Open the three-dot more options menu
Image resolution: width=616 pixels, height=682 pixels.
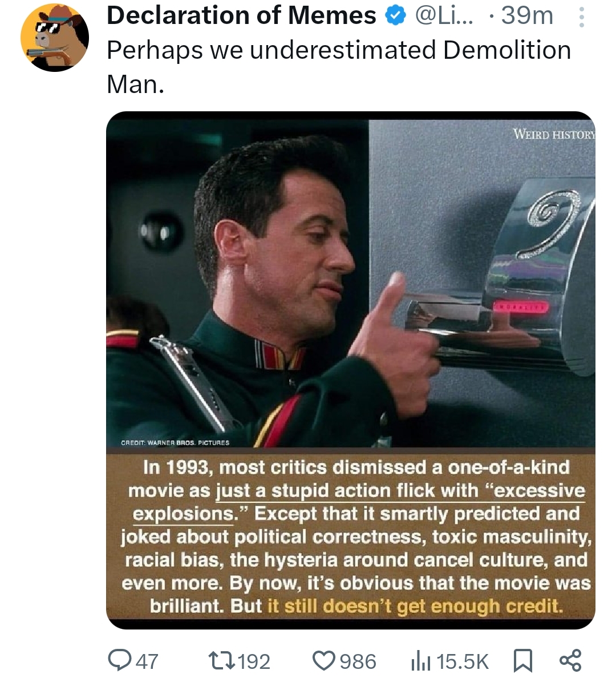point(582,17)
